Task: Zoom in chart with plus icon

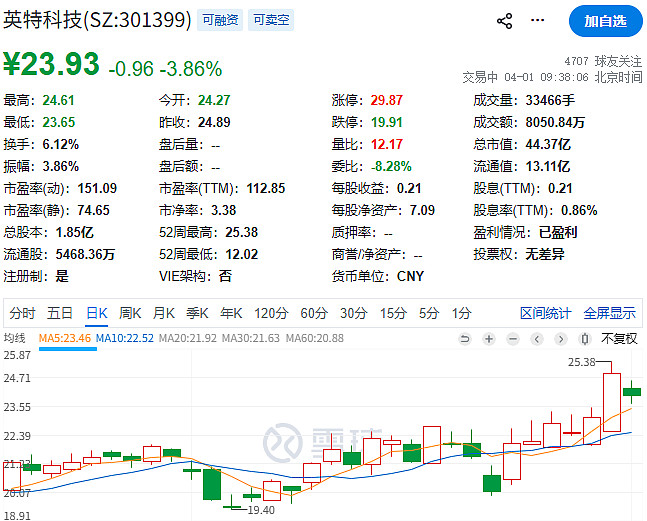Action: pos(489,339)
